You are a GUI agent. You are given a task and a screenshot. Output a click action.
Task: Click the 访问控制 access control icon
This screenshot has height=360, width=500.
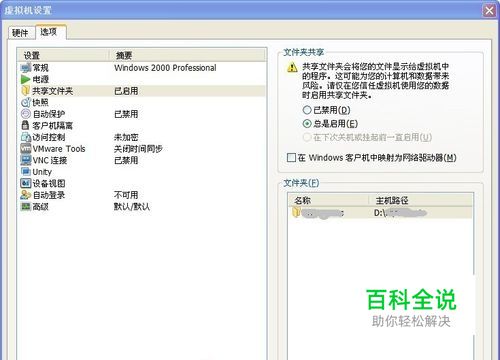coord(26,137)
